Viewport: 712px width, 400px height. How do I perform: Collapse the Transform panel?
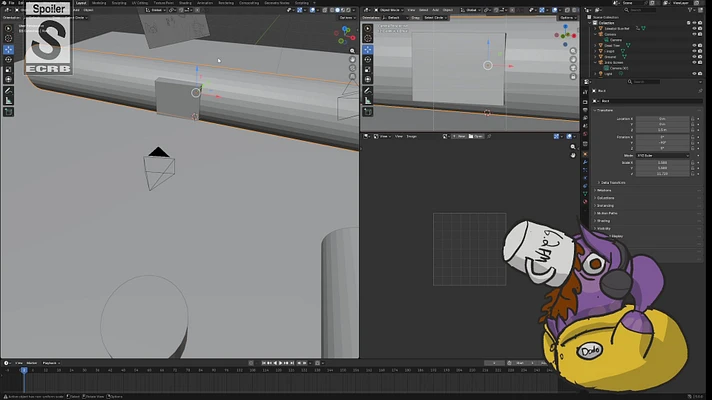(603, 110)
